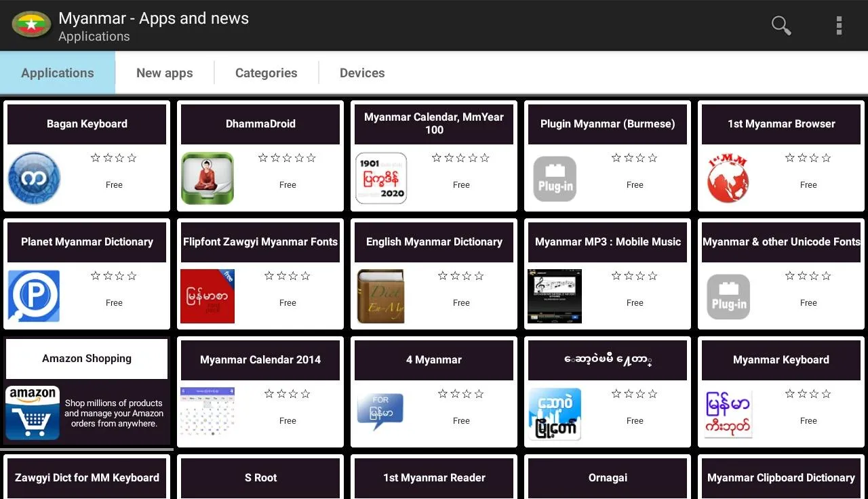Select the English Myanmar Dictionary book icon
The image size is (868, 499).
coord(381,296)
